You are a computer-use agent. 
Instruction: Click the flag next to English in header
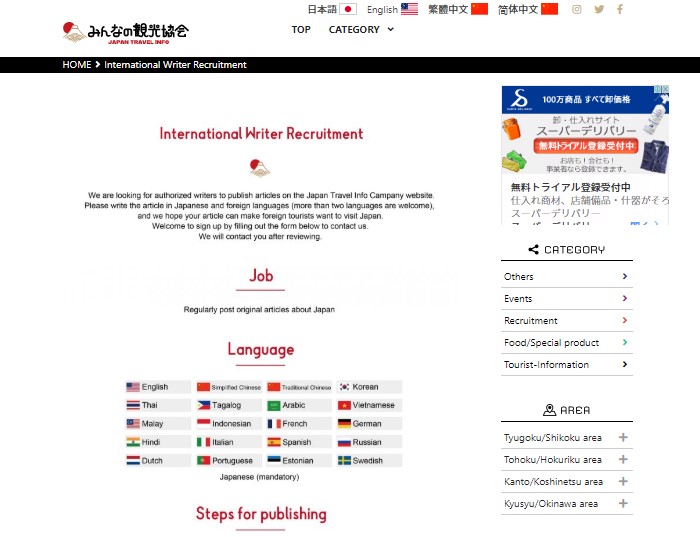pyautogui.click(x=409, y=9)
